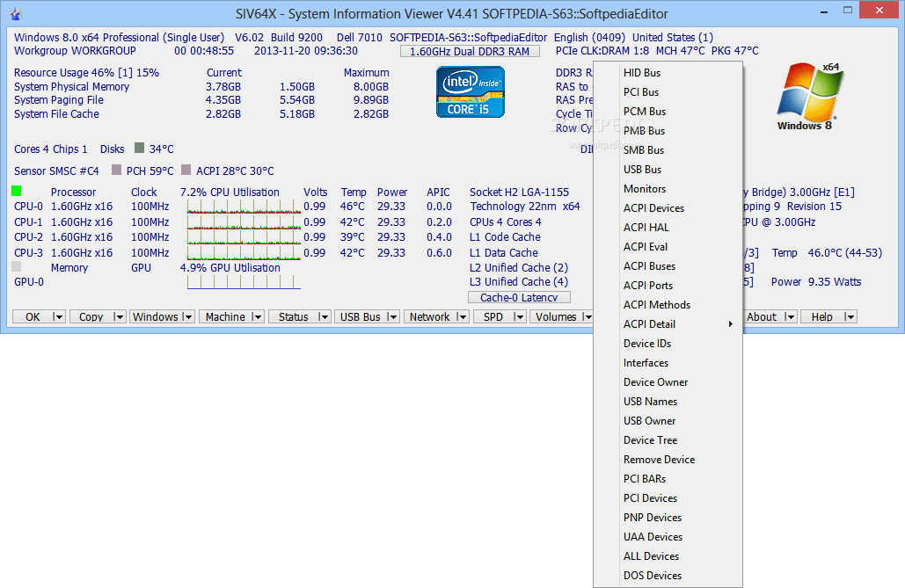Open the Help button dropdown arrow
Viewport: 905px width, 588px height.
click(x=849, y=316)
